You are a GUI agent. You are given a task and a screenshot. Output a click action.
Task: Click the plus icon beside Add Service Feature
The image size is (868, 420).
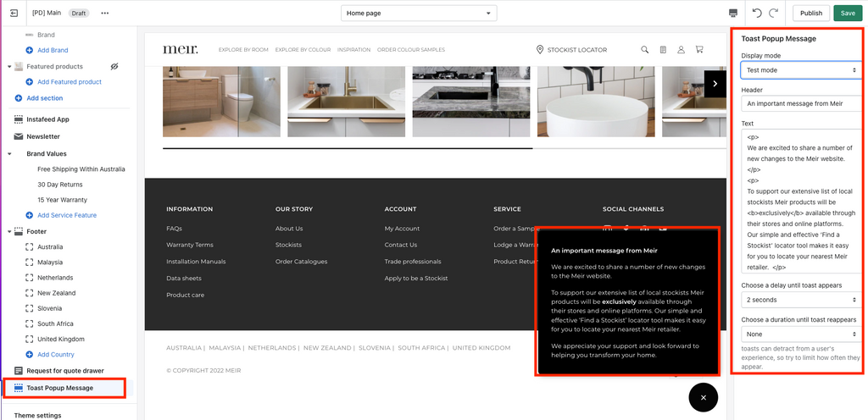pyautogui.click(x=30, y=216)
